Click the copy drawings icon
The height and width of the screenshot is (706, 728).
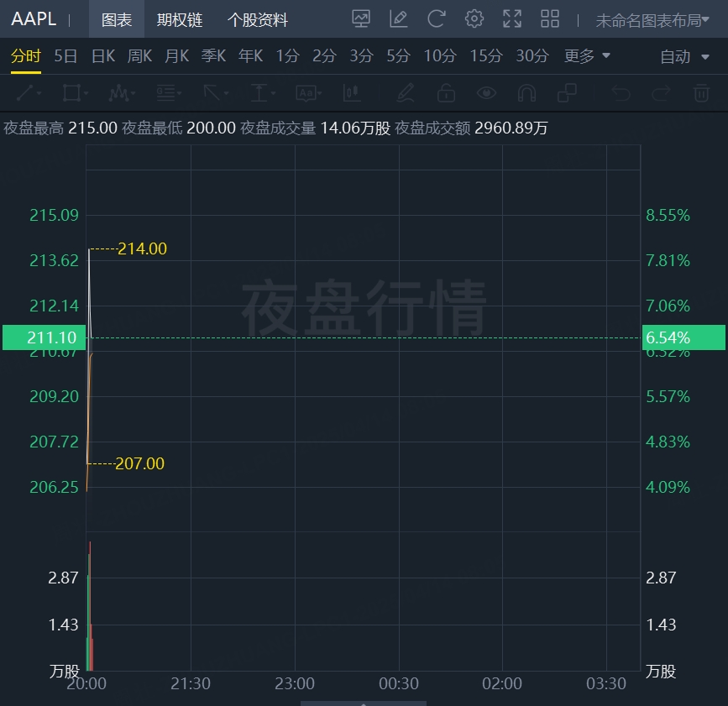pos(567,93)
